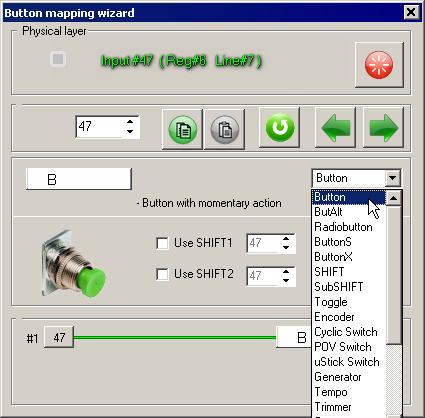Go to next input with right arrow
The height and width of the screenshot is (418, 425).
383,127
